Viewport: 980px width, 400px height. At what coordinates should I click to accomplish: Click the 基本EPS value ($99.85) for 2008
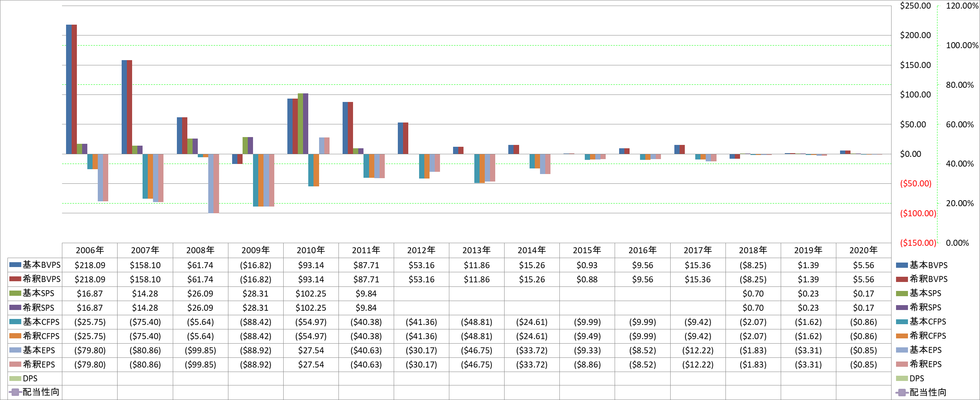pyautogui.click(x=200, y=350)
